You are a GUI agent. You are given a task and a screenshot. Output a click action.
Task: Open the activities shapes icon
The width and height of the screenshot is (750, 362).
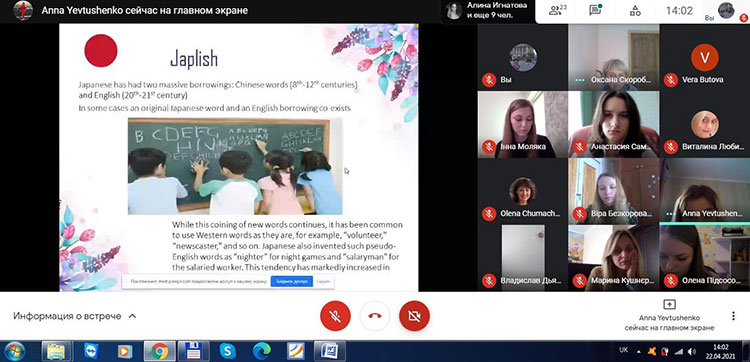(x=635, y=11)
